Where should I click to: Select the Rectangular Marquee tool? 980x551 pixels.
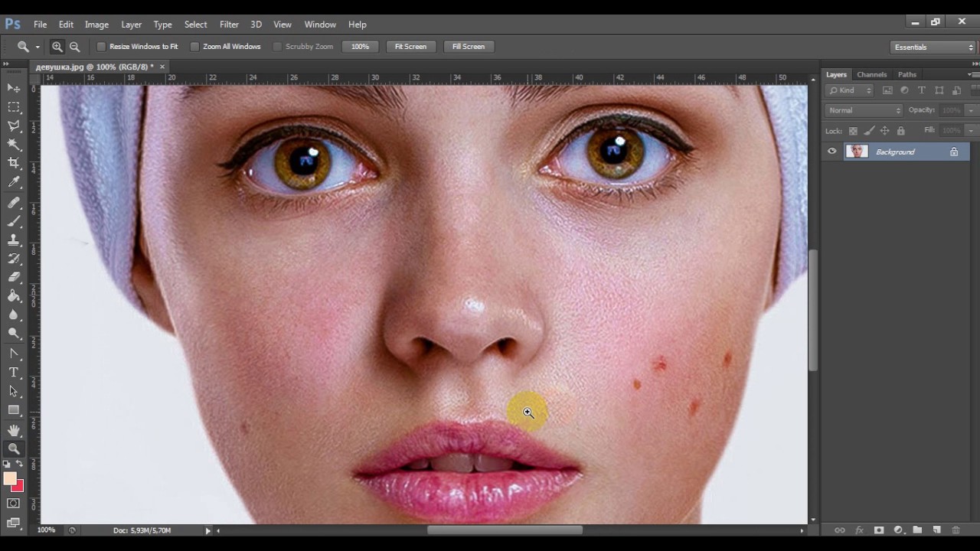(14, 107)
